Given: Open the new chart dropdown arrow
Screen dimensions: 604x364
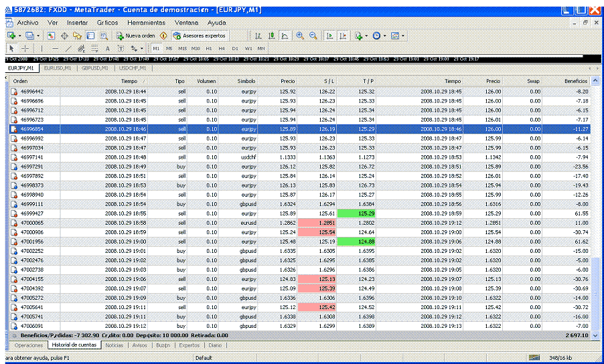Looking at the screenshot, I should [20, 35].
